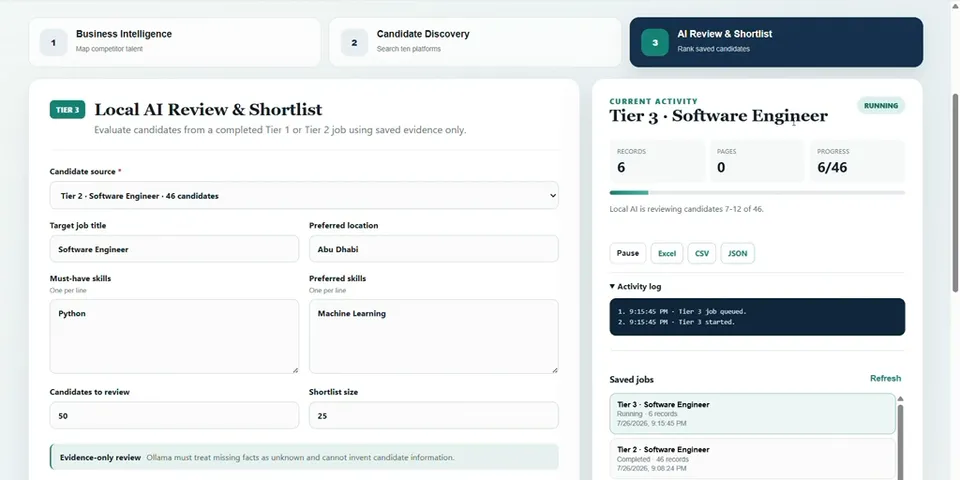
Task: Edit the Target job title field
Action: [174, 249]
